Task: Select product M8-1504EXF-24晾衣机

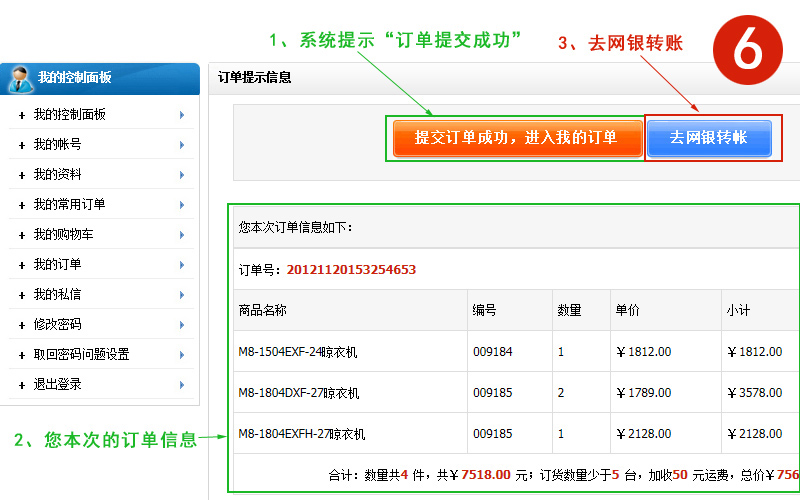Action: [x=297, y=352]
